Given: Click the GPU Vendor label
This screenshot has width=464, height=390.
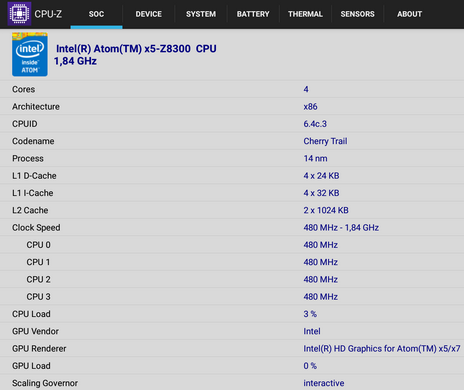Looking at the screenshot, I should 35,331.
